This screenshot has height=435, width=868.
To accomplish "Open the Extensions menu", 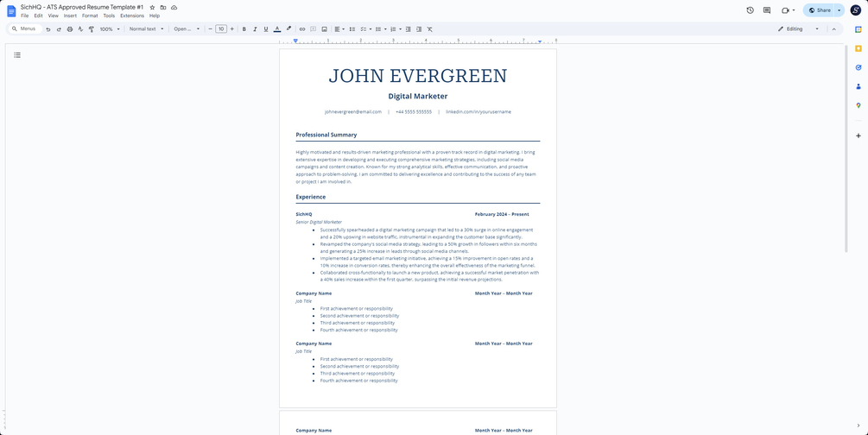I will (132, 16).
